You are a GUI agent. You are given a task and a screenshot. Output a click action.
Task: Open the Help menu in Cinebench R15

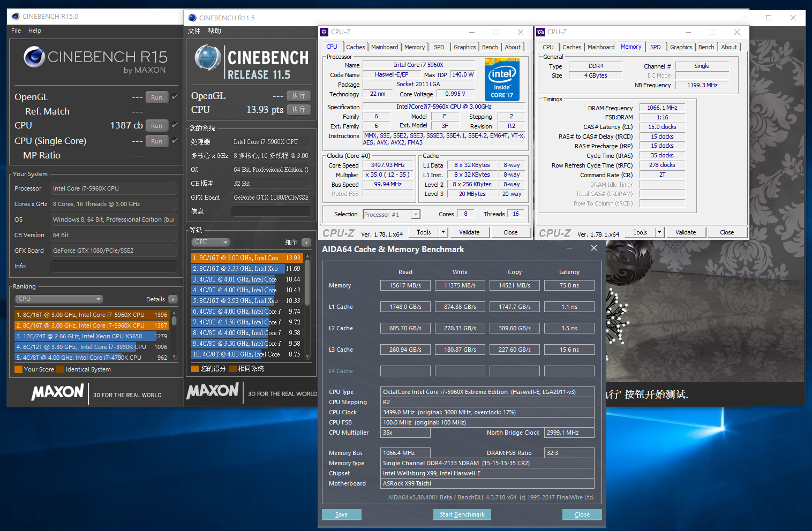click(x=35, y=31)
